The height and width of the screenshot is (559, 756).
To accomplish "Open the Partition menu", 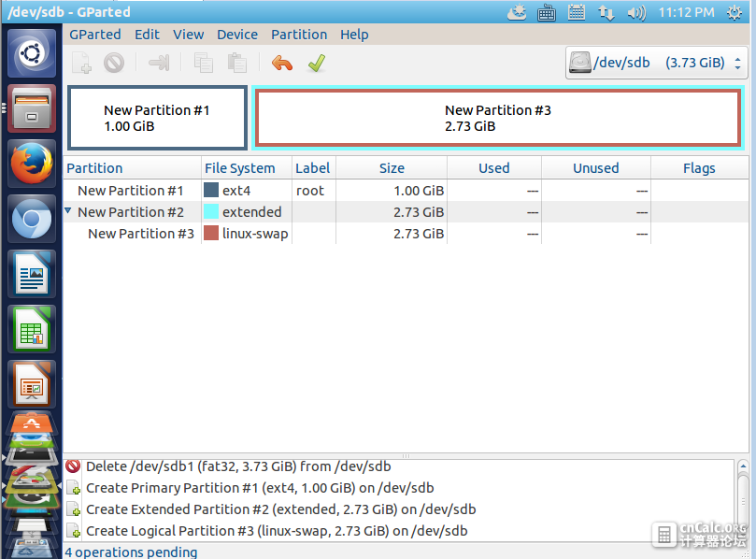I will [299, 35].
